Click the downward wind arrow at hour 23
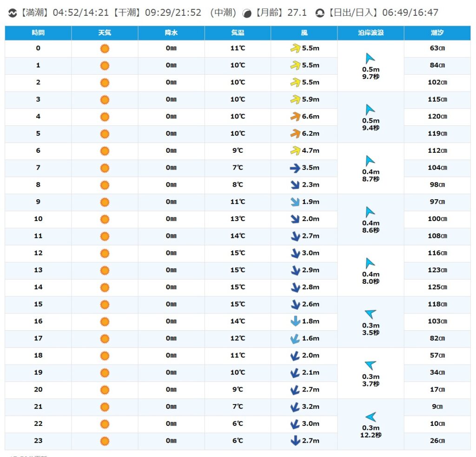 tap(295, 441)
